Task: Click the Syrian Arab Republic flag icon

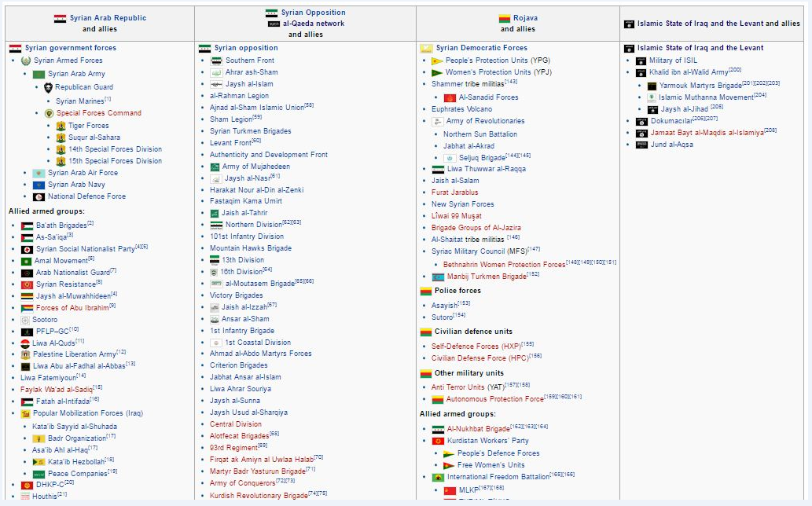Action: pyautogui.click(x=59, y=17)
